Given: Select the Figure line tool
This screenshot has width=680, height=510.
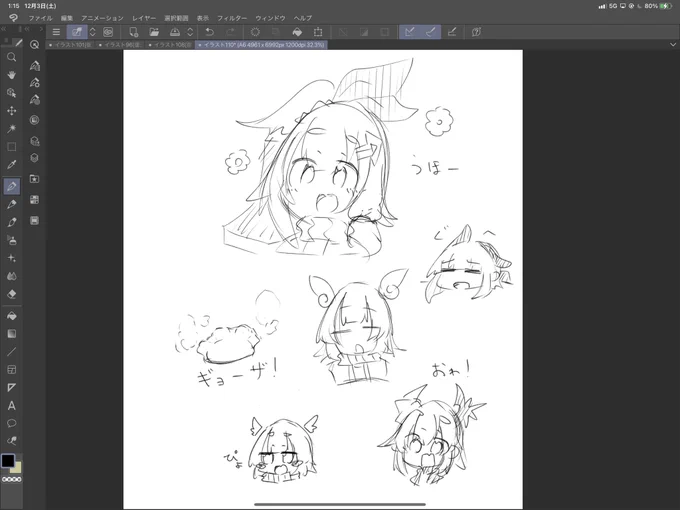Looking at the screenshot, I should pyautogui.click(x=12, y=351).
